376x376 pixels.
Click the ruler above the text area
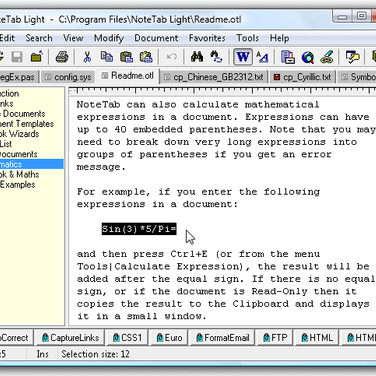(x=222, y=91)
